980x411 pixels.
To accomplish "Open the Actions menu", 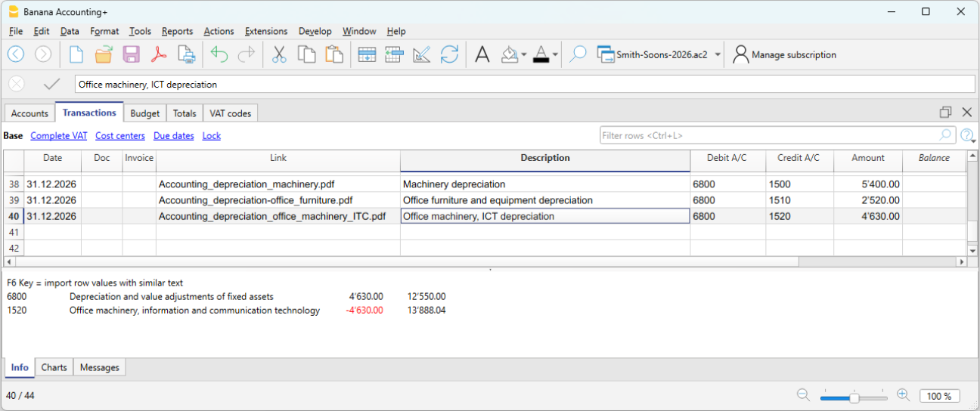I will [219, 31].
